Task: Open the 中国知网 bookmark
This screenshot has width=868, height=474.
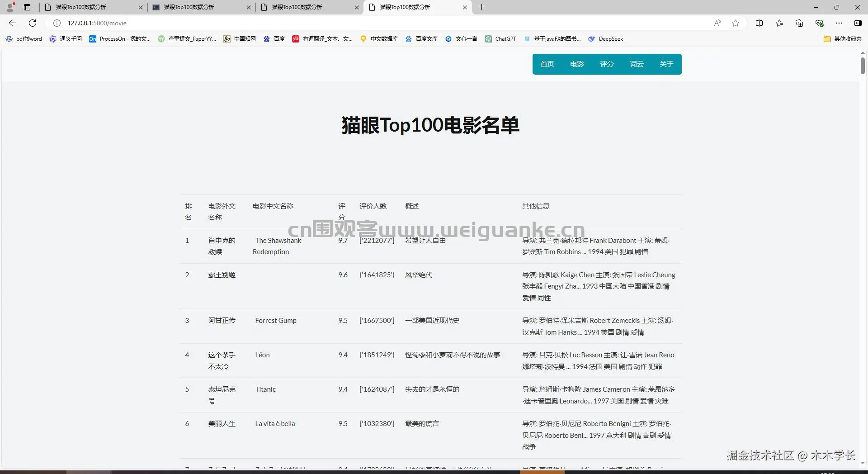Action: tap(240, 39)
